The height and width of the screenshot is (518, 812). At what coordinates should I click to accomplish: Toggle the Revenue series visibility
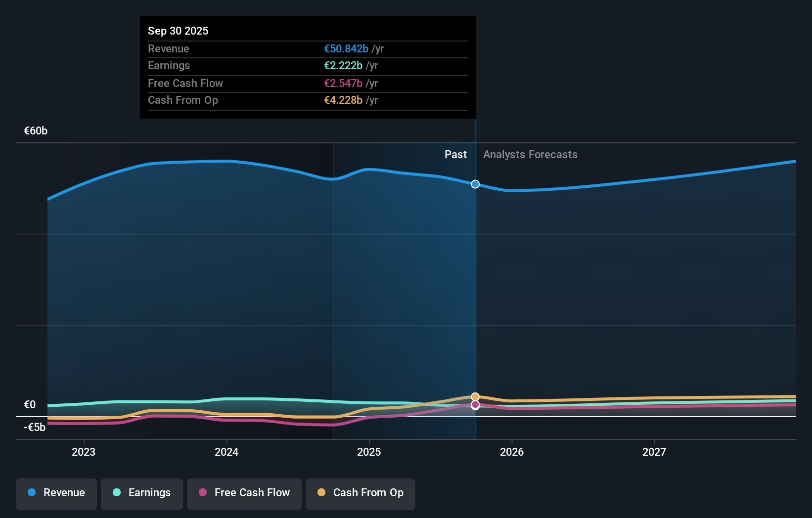point(56,493)
